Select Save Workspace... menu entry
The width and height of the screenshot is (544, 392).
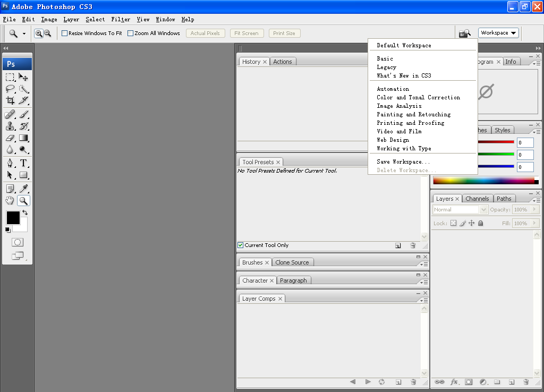422,161
